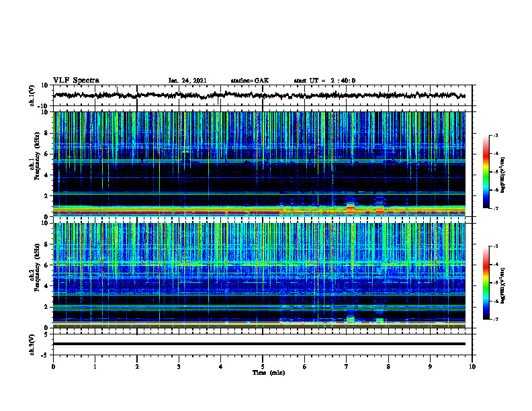This screenshot has width=532, height=411.
Task: Click the ch.1 voltage waveform trace
Action: [259, 95]
